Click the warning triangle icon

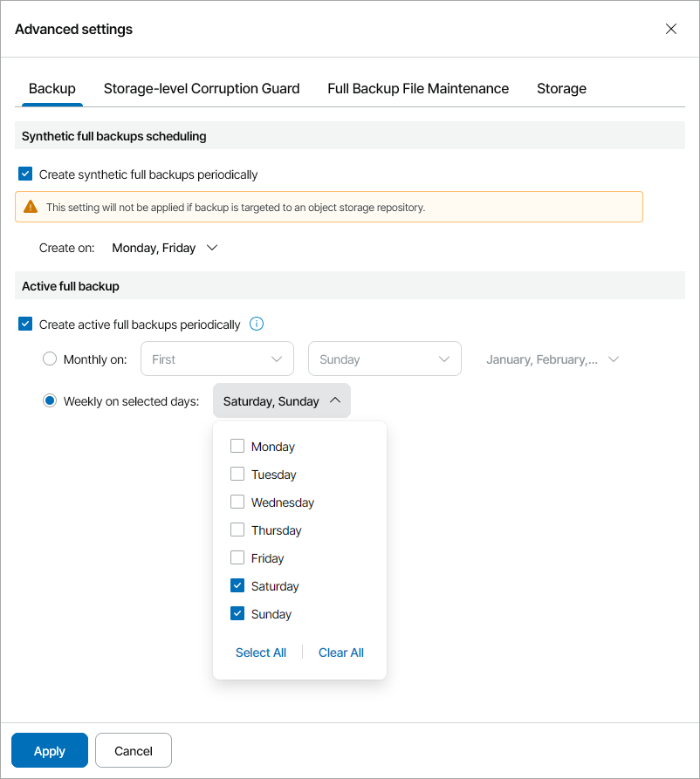click(x=31, y=207)
